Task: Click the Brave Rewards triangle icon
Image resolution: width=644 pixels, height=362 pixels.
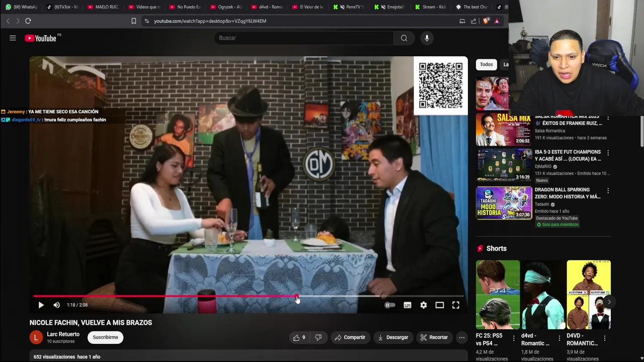Action: pyautogui.click(x=497, y=21)
